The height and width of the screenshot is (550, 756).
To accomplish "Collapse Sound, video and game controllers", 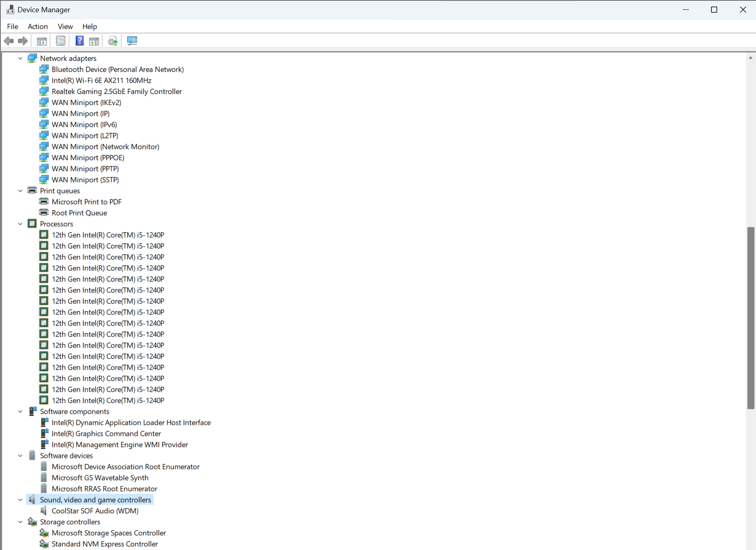I will click(x=20, y=500).
